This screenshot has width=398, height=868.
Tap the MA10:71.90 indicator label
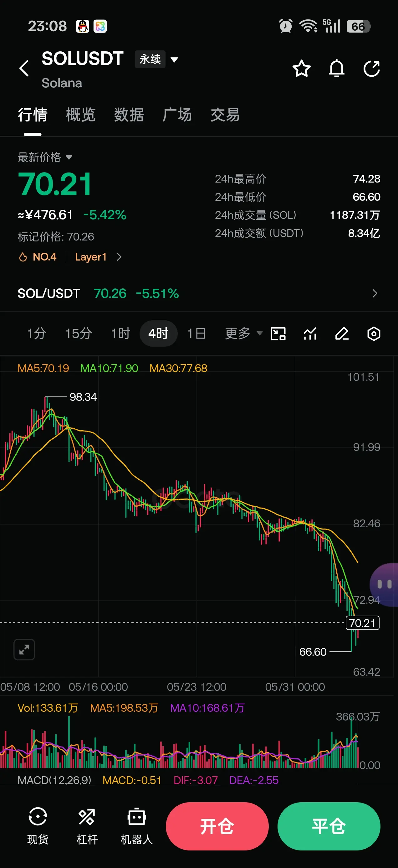(109, 368)
